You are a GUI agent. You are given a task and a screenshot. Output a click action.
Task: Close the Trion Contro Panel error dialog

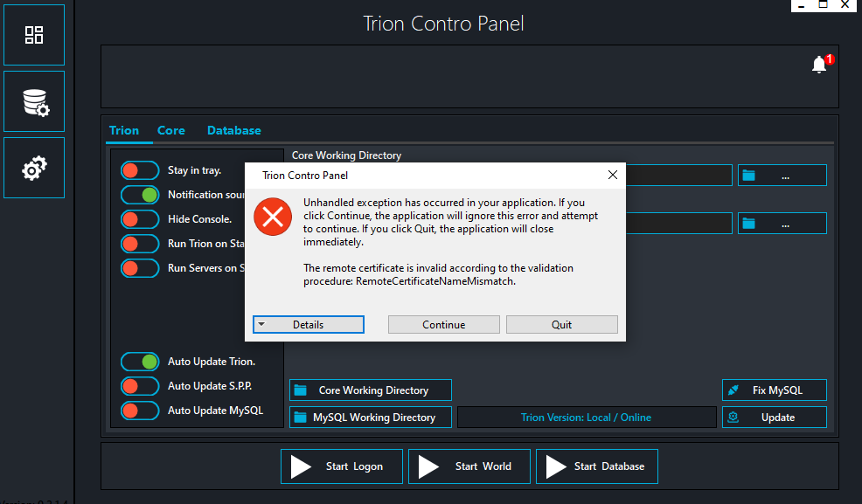(x=613, y=176)
